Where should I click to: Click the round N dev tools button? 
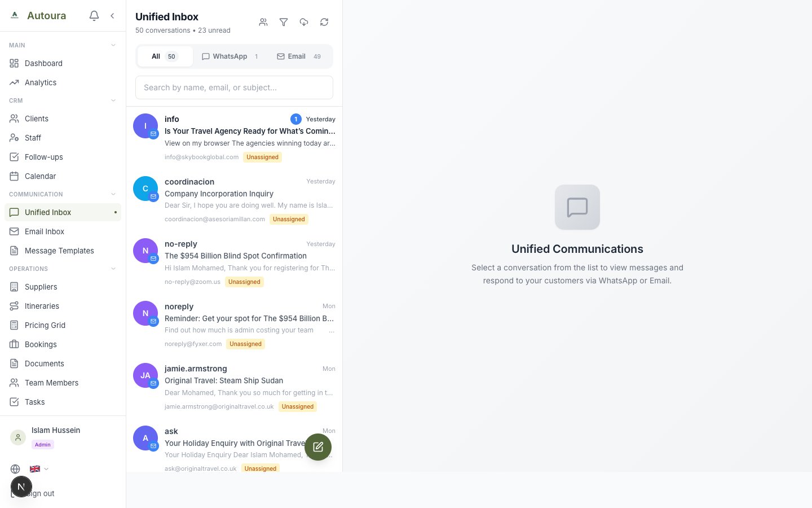click(21, 487)
